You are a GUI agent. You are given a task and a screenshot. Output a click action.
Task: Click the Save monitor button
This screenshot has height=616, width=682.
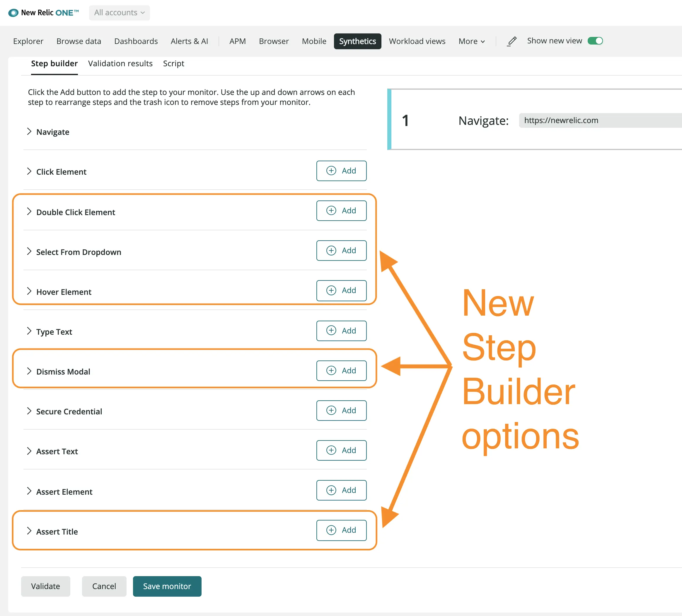click(x=167, y=586)
